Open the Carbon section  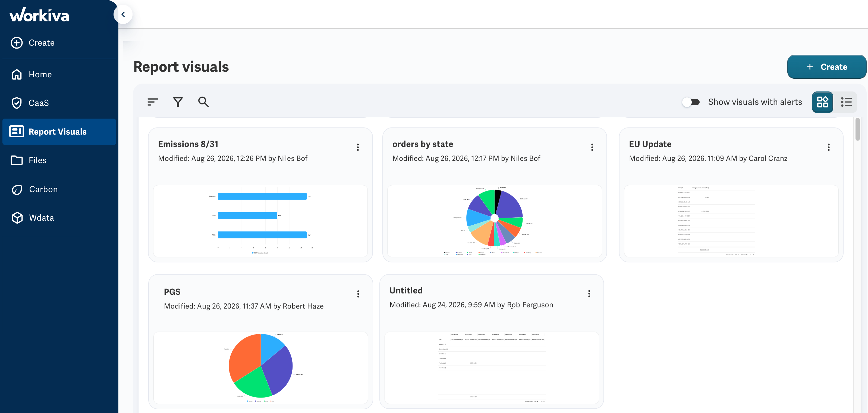59,189
